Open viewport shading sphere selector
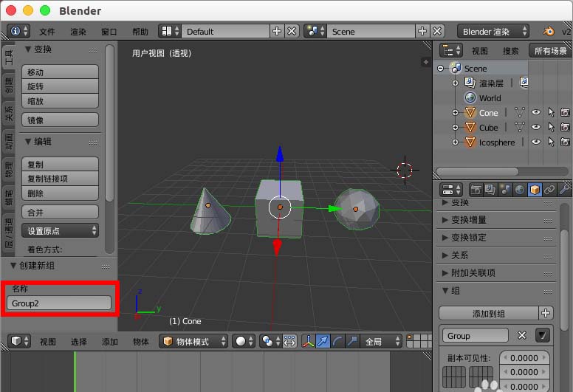The width and height of the screenshot is (573, 392). click(244, 341)
